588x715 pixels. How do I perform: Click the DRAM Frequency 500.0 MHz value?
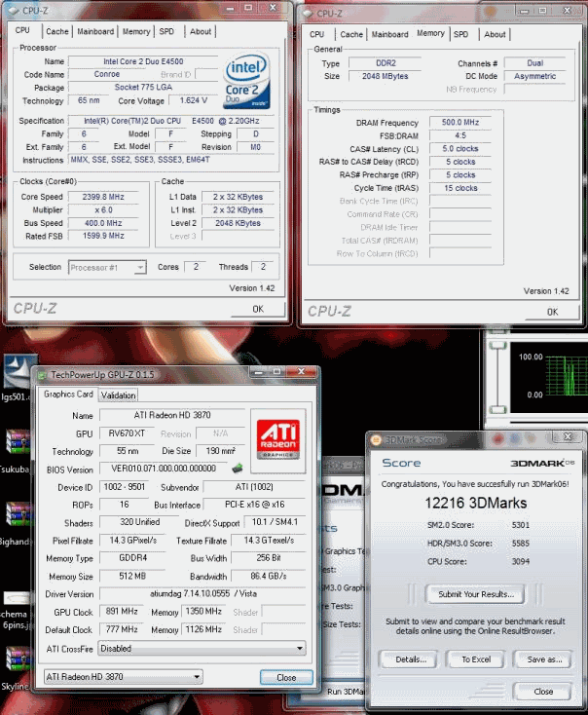(x=460, y=122)
